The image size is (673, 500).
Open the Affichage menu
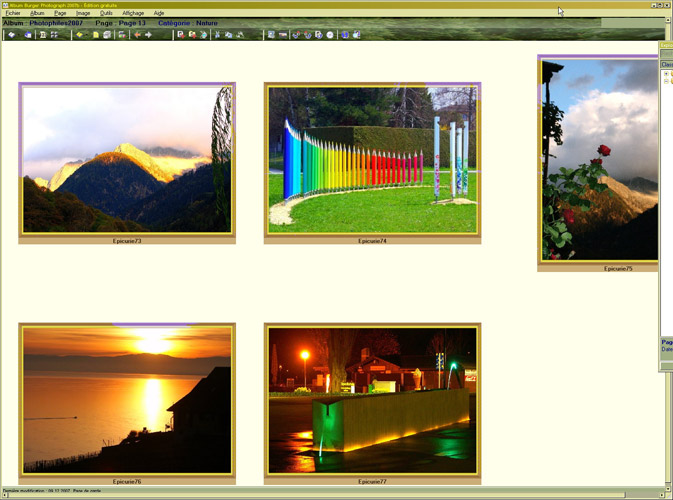(x=133, y=13)
